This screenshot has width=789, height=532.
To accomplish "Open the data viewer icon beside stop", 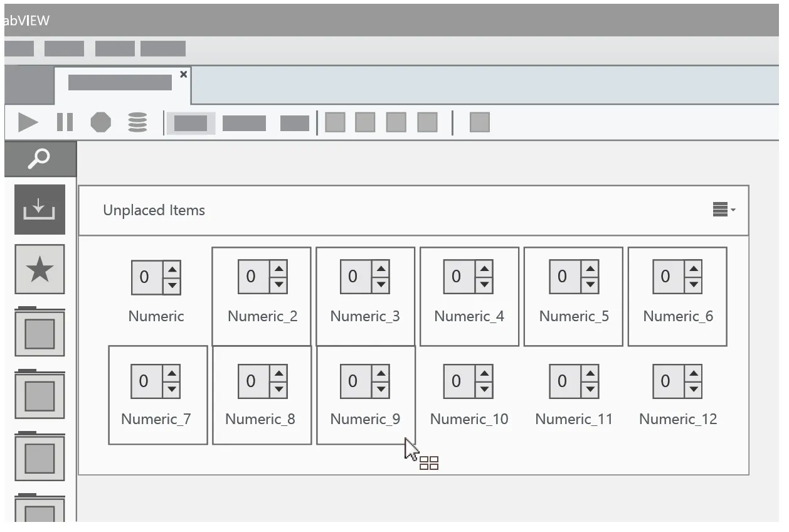I will (x=137, y=122).
